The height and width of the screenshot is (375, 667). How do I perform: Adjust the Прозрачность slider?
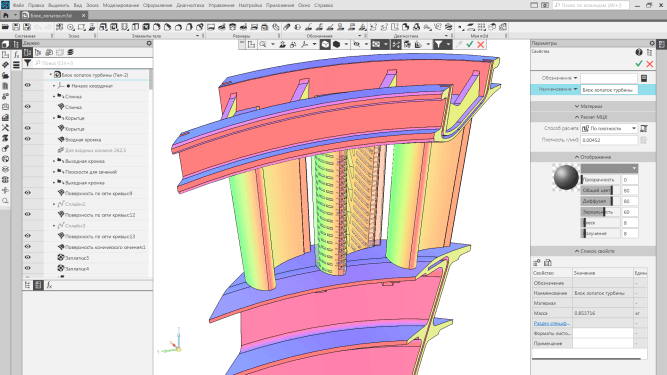tap(600, 180)
